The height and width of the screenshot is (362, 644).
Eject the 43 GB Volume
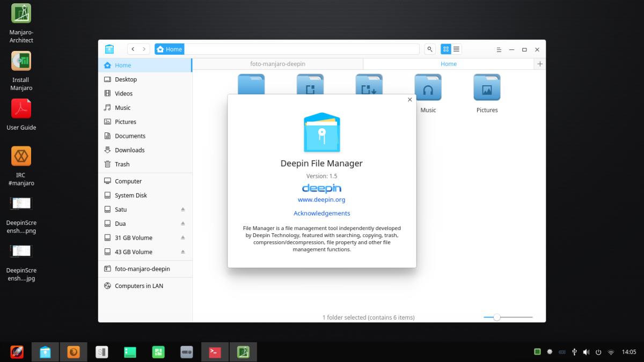point(182,252)
